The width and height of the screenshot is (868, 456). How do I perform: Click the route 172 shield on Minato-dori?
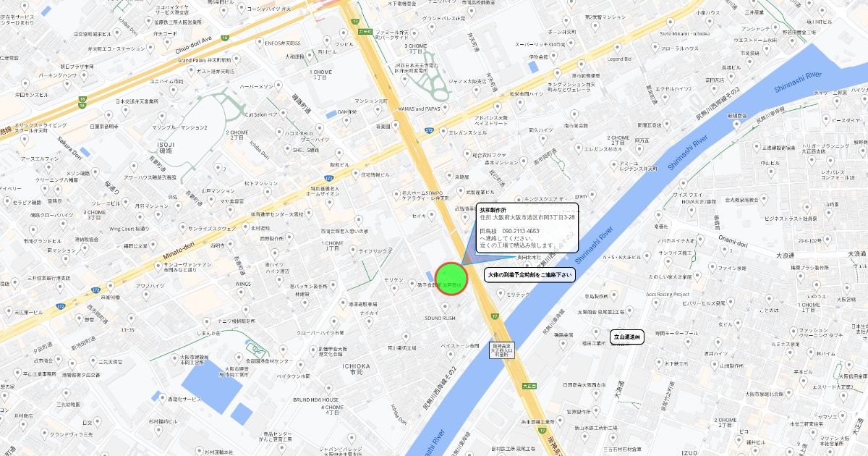coord(96,290)
